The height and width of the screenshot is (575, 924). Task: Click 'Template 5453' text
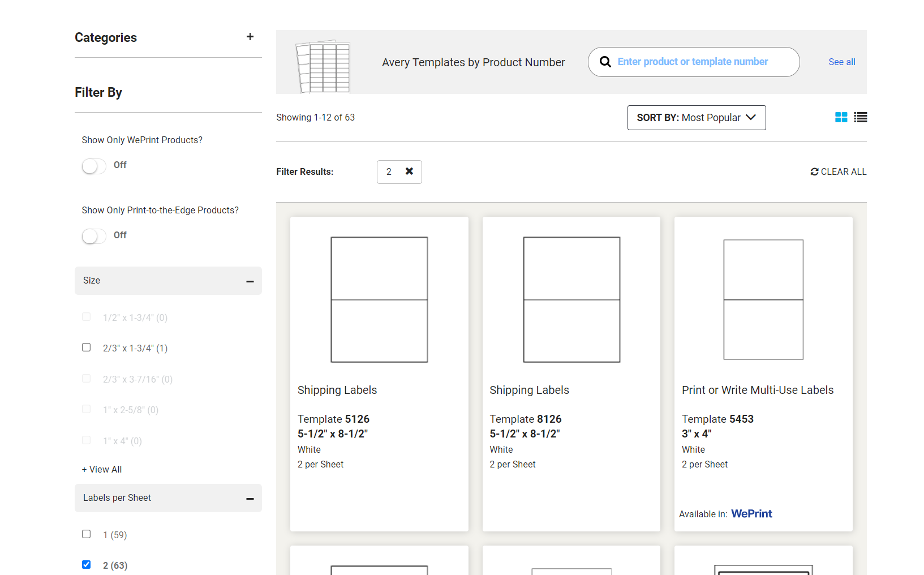click(x=717, y=419)
